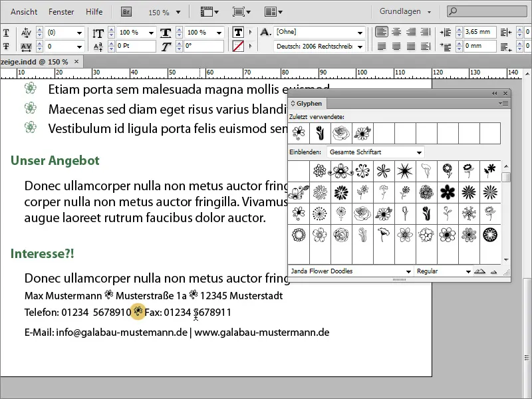
Task: Pick the dandelion burst glyph in third grid row
Action: [x=320, y=213]
